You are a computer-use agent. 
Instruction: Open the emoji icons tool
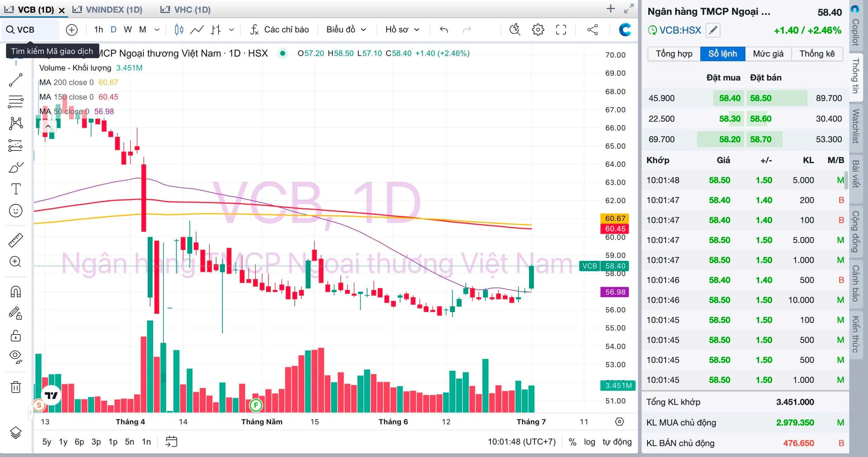point(16,211)
